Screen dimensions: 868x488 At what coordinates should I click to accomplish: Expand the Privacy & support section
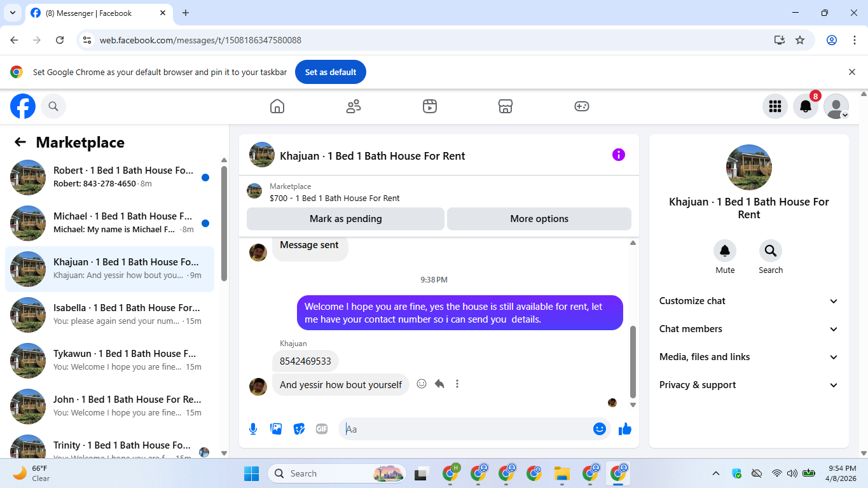click(x=749, y=385)
